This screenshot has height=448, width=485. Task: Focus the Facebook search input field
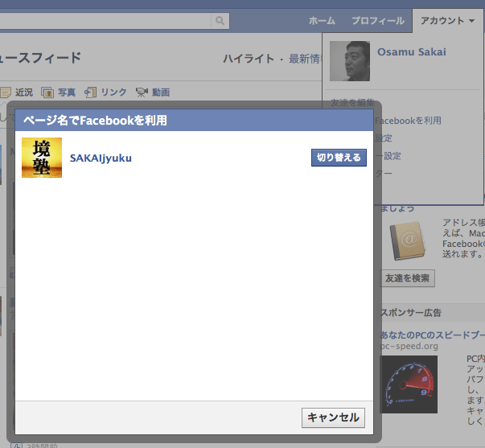coord(105,21)
